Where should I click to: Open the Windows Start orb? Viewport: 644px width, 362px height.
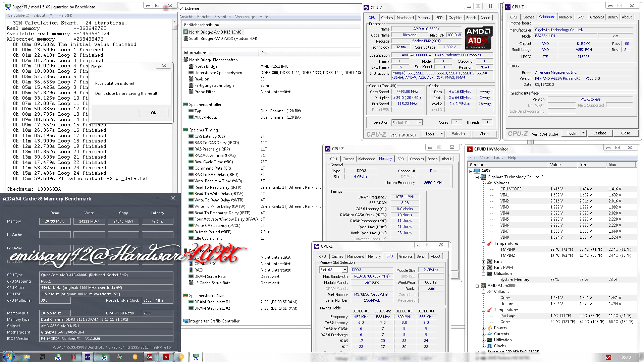pyautogui.click(x=9, y=357)
